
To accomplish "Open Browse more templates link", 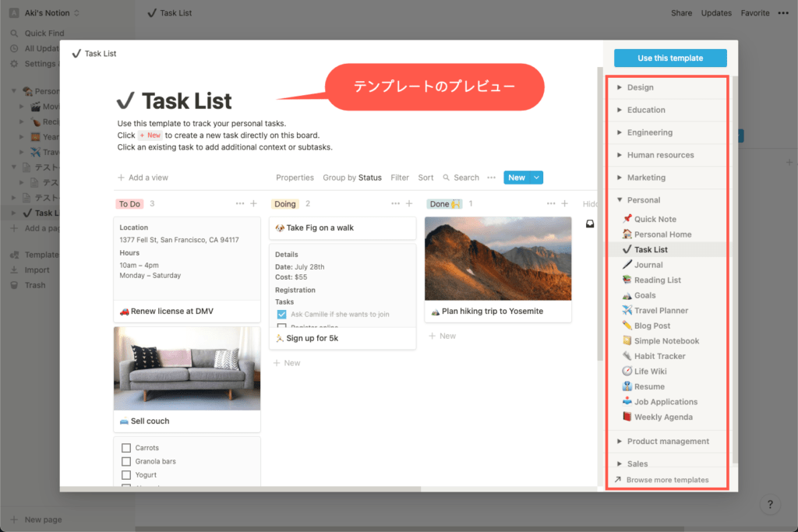I will pyautogui.click(x=662, y=480).
